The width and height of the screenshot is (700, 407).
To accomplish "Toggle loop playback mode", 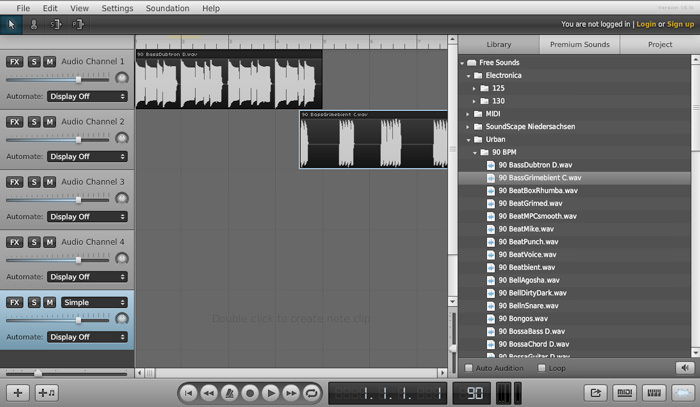I will (311, 393).
